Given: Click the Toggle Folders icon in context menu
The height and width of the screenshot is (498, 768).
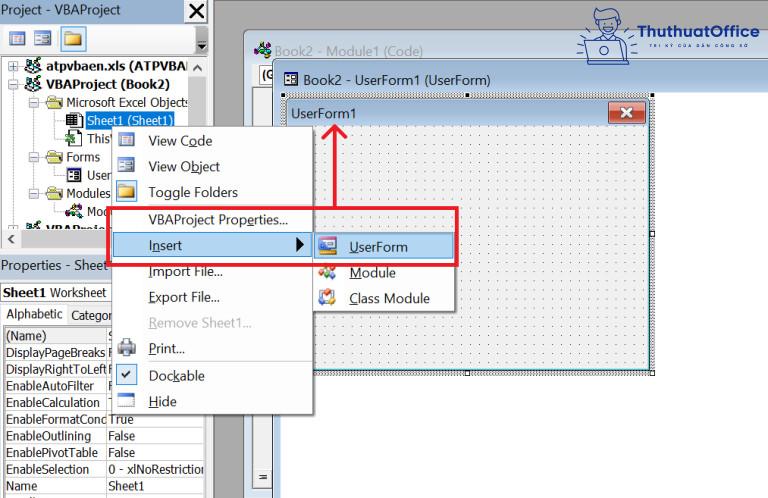Looking at the screenshot, I should [126, 191].
